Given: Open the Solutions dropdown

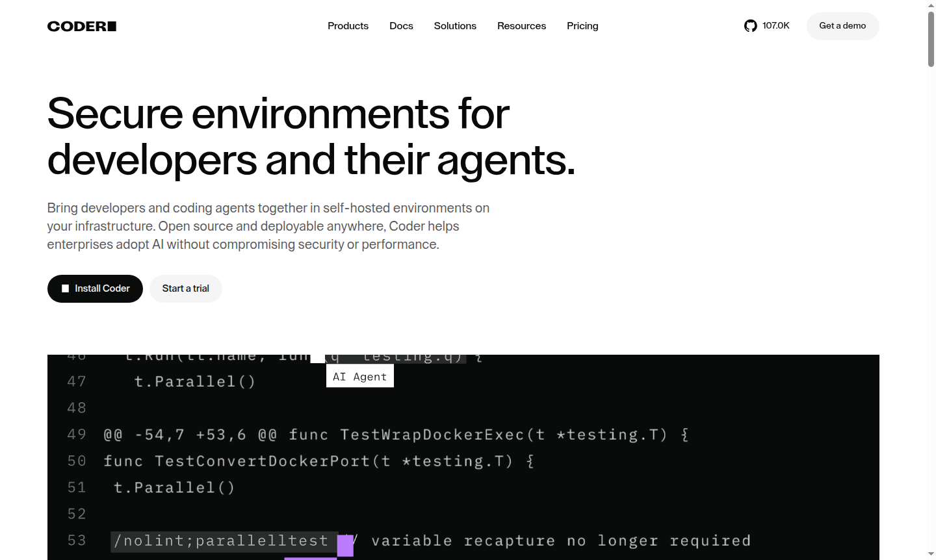Looking at the screenshot, I should click(455, 26).
